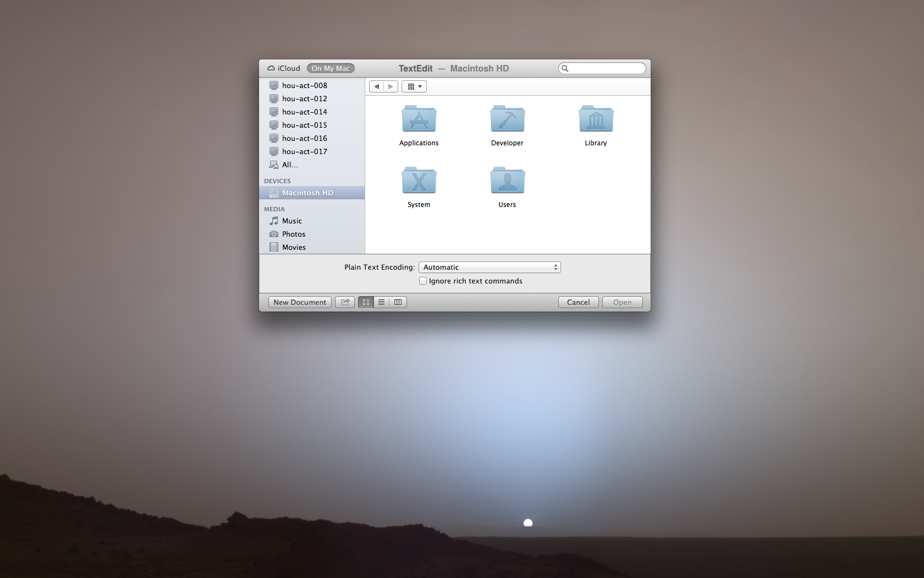This screenshot has height=578, width=924.
Task: Click the share button icon
Action: coord(345,302)
